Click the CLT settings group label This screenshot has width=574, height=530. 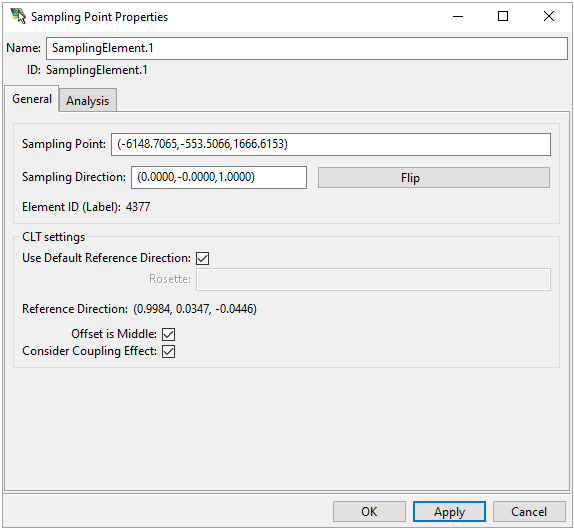(53, 237)
